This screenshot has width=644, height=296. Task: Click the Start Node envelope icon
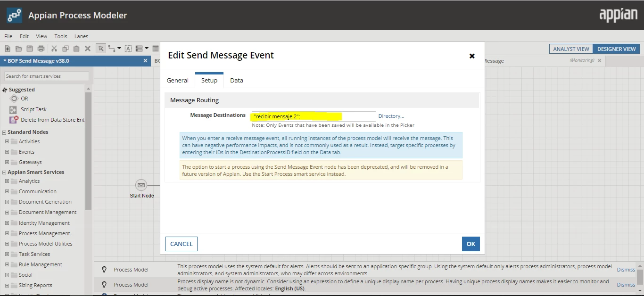click(141, 185)
